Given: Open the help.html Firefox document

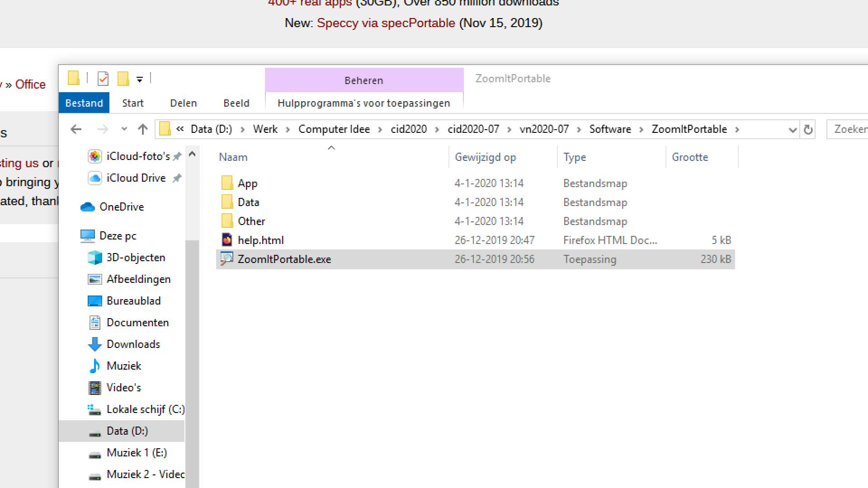Looking at the screenshot, I should pyautogui.click(x=261, y=240).
